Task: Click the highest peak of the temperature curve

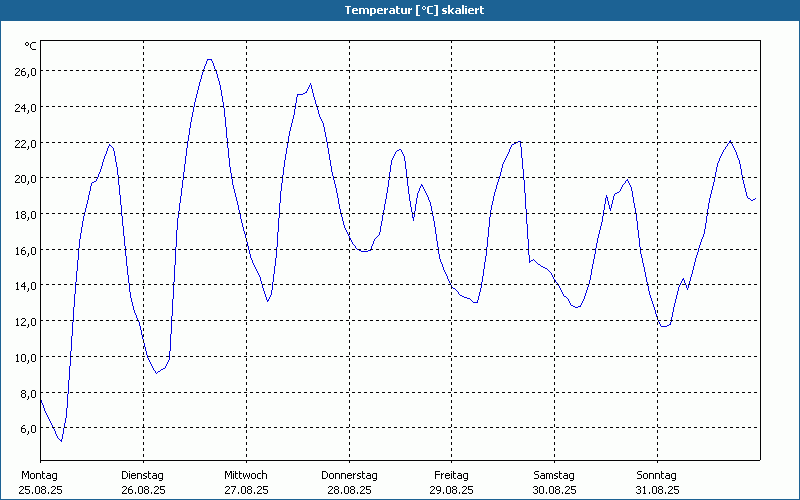Action: (x=209, y=59)
